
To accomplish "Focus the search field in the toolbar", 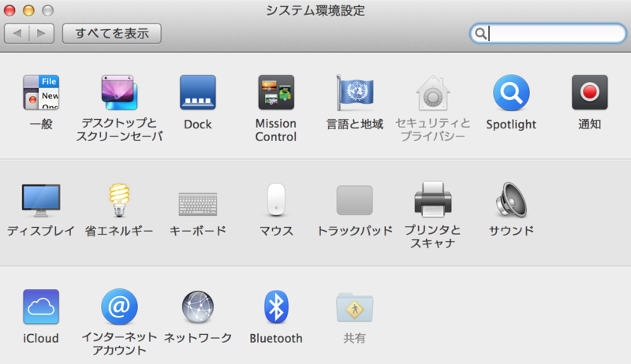I will 548,33.
